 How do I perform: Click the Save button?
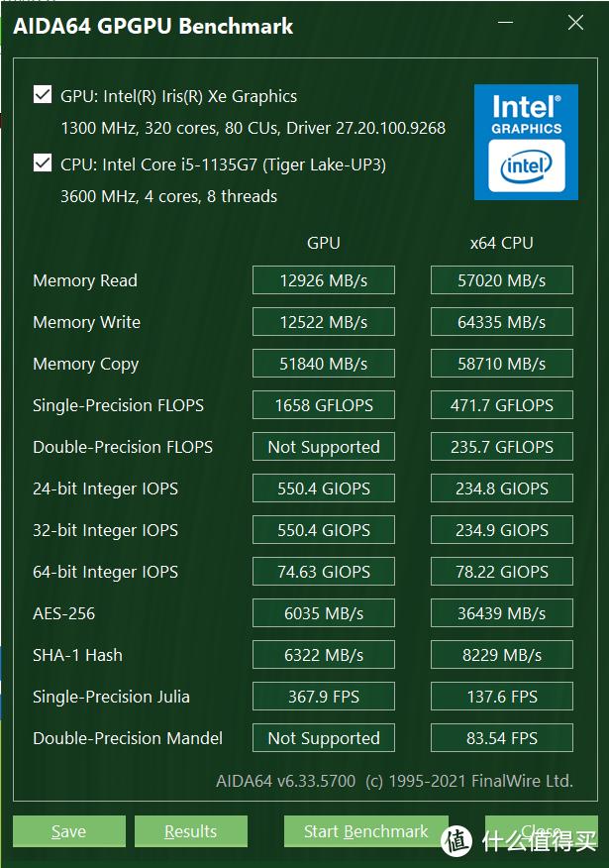68,831
